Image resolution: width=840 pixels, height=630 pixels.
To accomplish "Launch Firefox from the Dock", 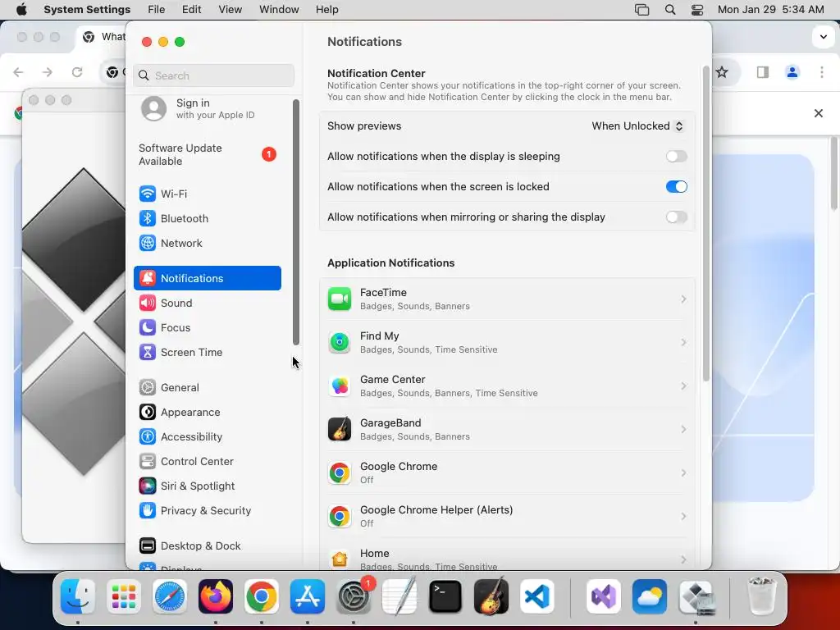I will (216, 596).
